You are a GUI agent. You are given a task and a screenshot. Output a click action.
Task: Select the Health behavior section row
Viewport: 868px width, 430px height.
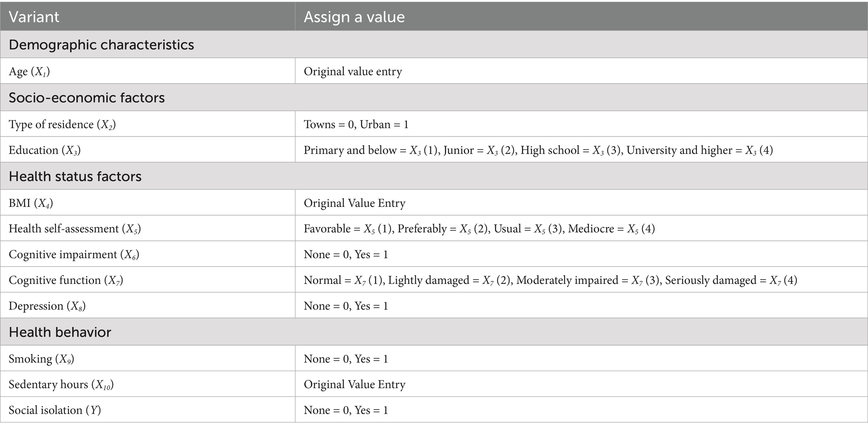(x=434, y=332)
